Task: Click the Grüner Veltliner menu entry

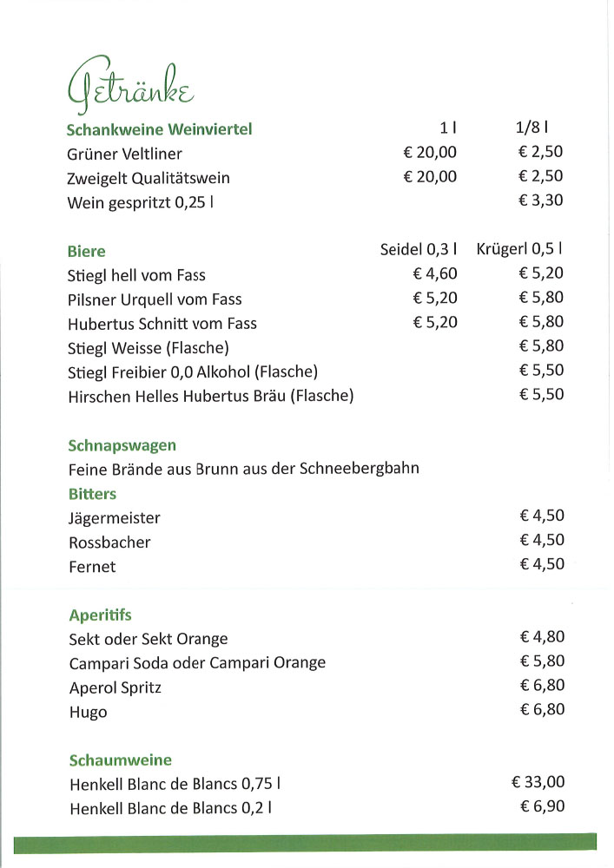Action: coord(124,154)
